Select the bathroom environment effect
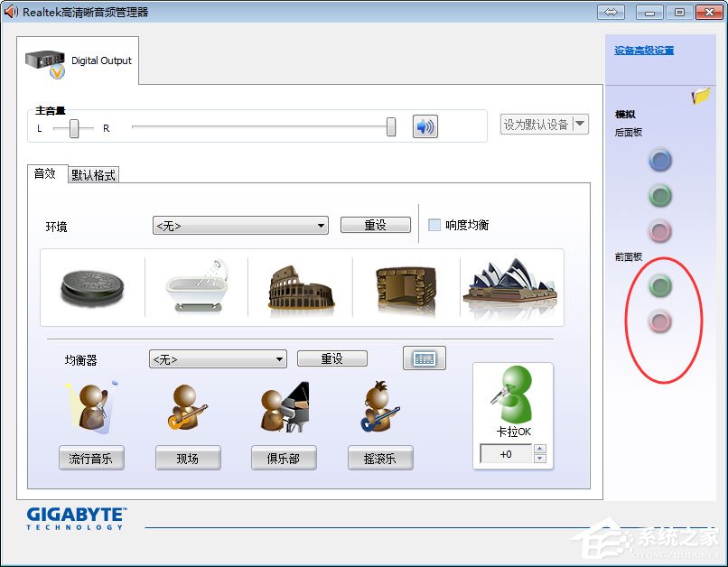728x567 pixels. [197, 284]
